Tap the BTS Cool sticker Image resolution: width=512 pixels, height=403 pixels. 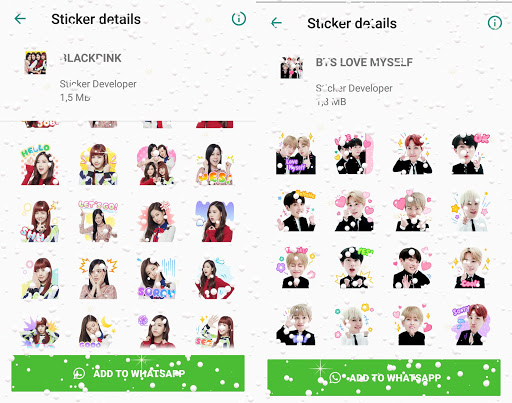pos(471,268)
